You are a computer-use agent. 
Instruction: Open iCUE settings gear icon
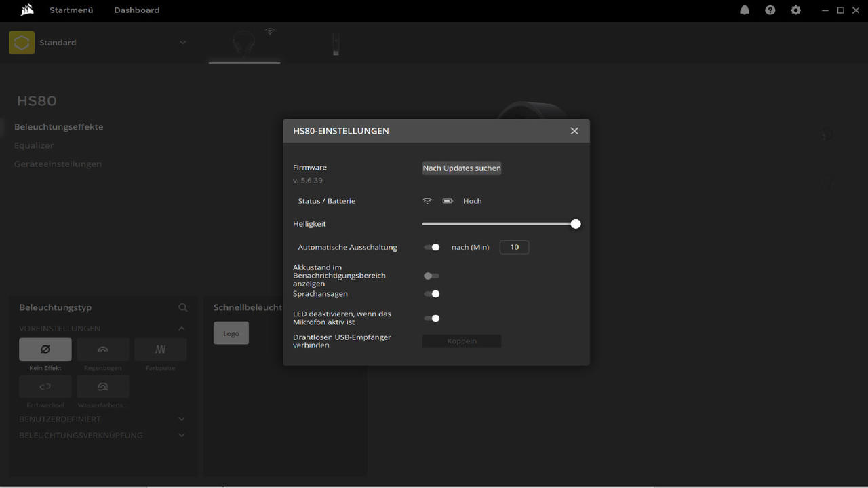(796, 10)
